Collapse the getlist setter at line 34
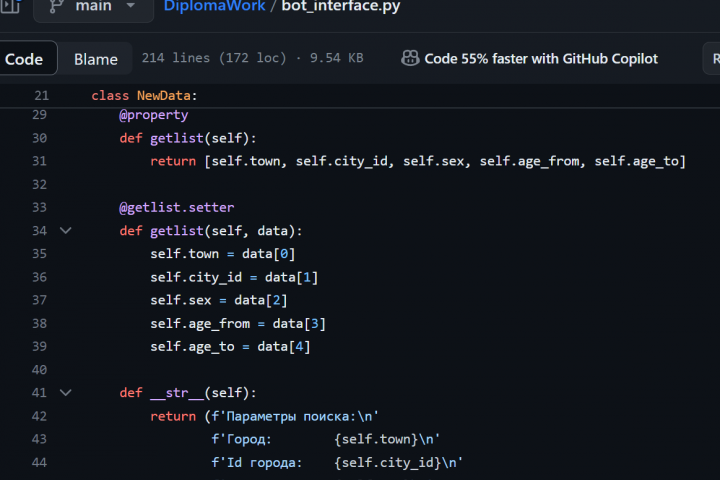The height and width of the screenshot is (480, 720). (x=66, y=230)
